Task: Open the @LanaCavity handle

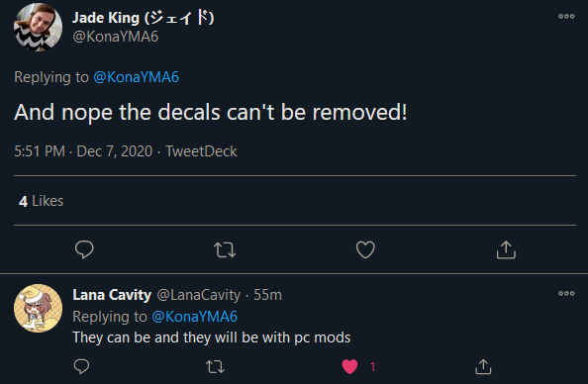Action: [199, 295]
